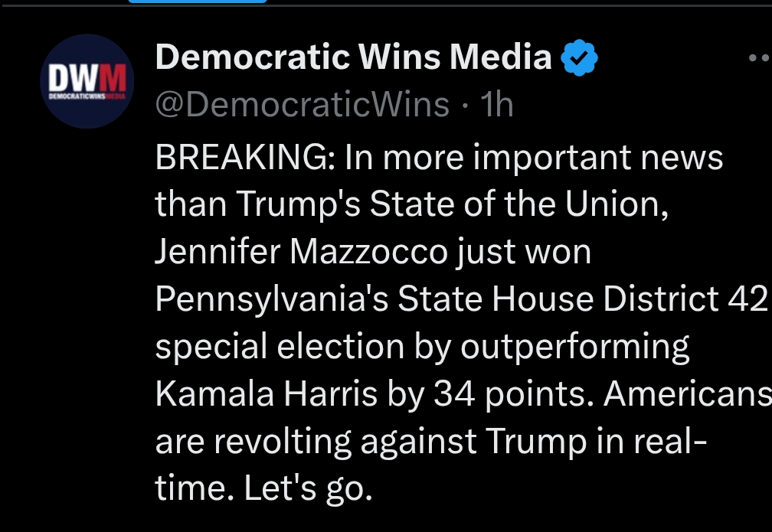The width and height of the screenshot is (772, 532).
Task: Click the word "outperforming" in the tweet
Action: (575, 347)
